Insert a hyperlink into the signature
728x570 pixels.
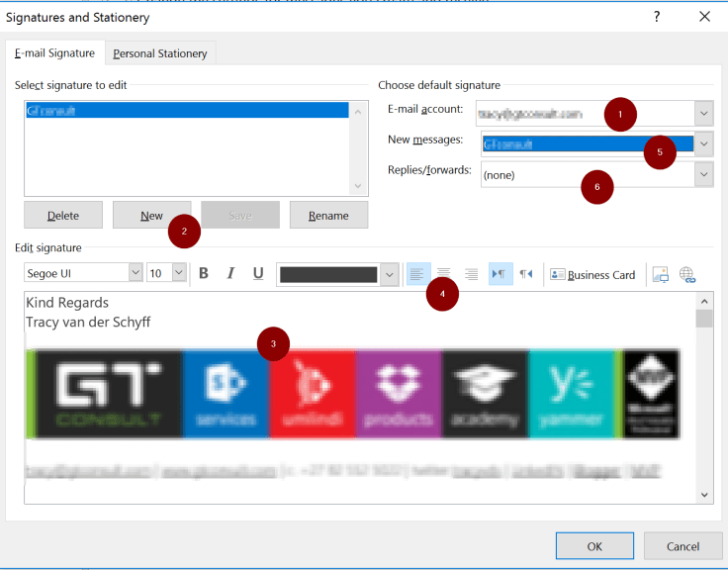point(687,274)
